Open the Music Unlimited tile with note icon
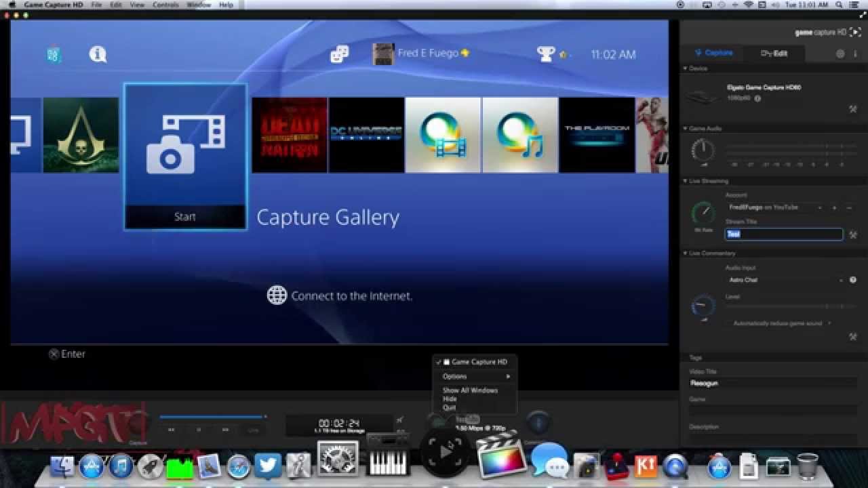868x488 pixels. [520, 135]
